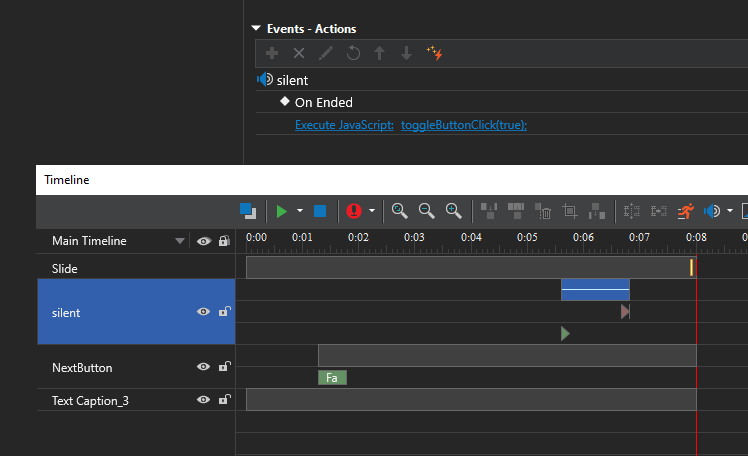This screenshot has width=748, height=456.
Task: Toggle visibility of NextButton layer
Action: pyautogui.click(x=204, y=367)
